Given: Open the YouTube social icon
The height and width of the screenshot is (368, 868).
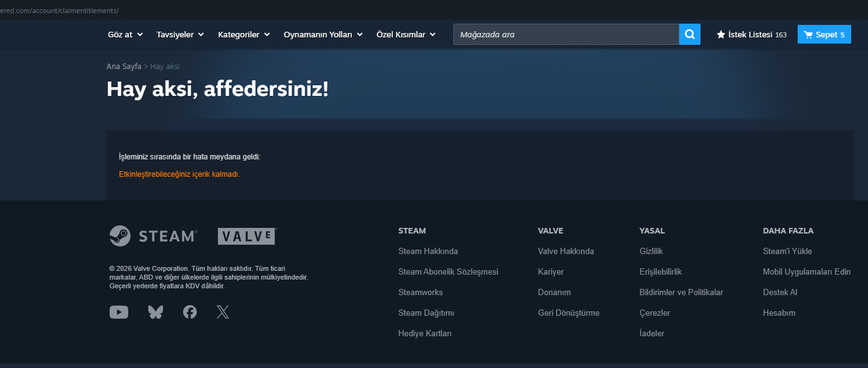Looking at the screenshot, I should (x=119, y=312).
